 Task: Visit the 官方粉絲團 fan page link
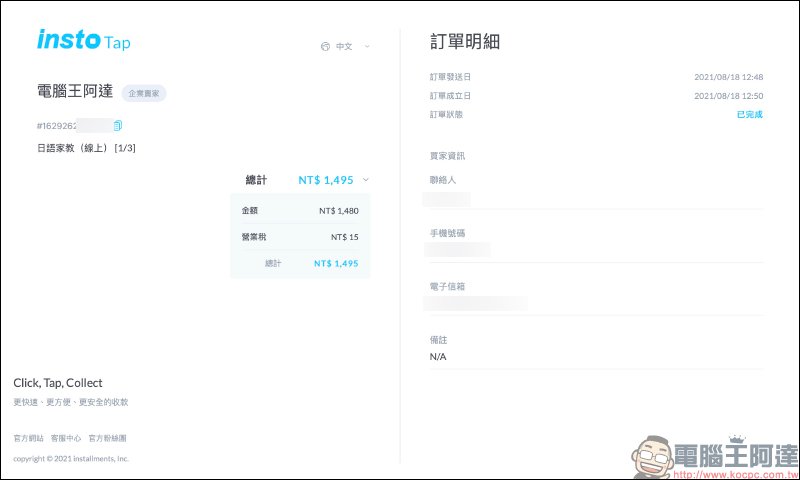[107, 438]
